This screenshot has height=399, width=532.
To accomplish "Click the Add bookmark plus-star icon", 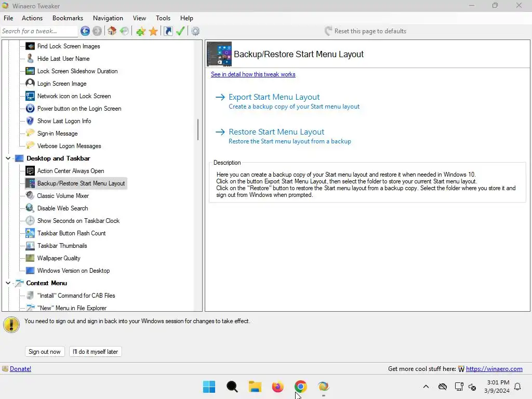I will coord(140,31).
